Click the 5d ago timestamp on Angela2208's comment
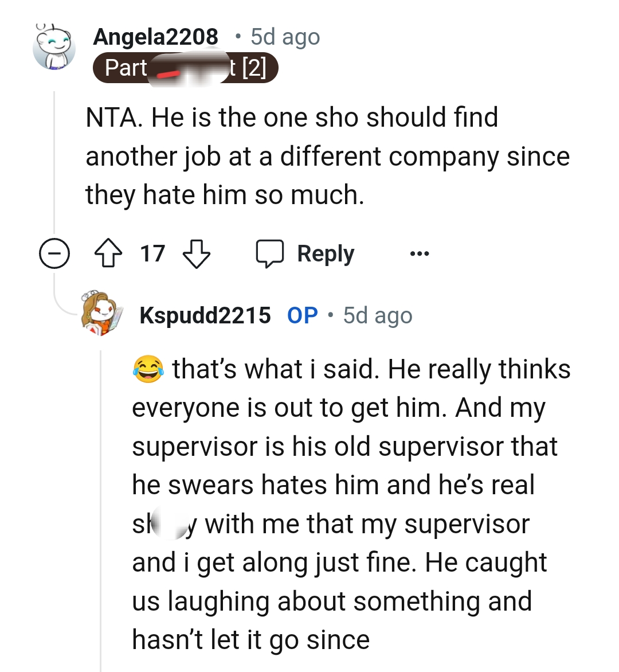The height and width of the screenshot is (672, 619). [285, 36]
